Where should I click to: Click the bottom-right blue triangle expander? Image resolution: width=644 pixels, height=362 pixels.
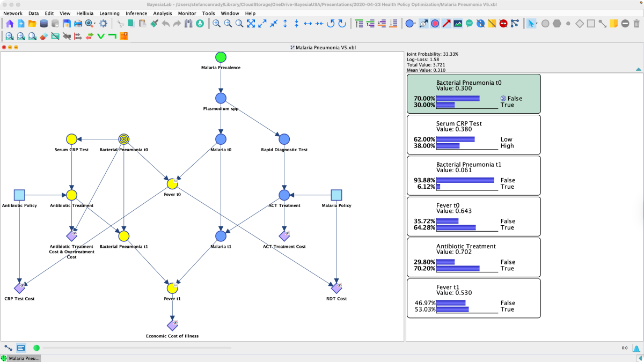[639, 358]
